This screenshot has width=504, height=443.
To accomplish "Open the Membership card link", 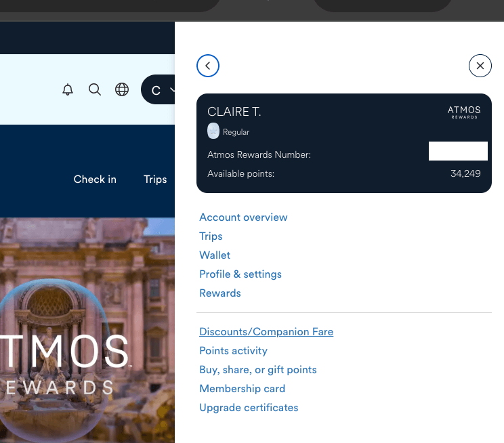I will (242, 389).
